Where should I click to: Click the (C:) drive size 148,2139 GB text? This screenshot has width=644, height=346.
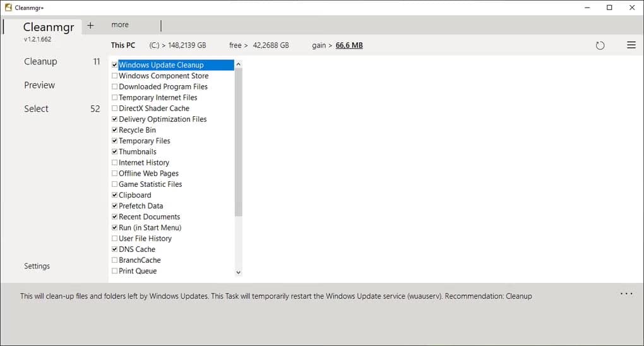[x=177, y=45]
